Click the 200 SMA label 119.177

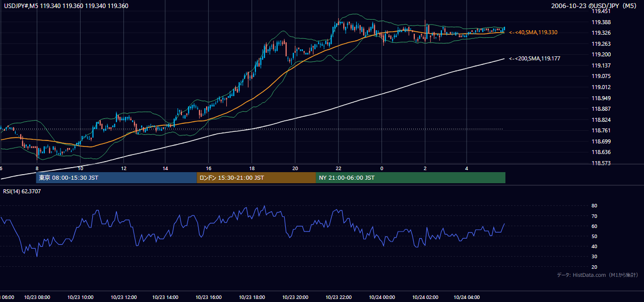coord(535,59)
